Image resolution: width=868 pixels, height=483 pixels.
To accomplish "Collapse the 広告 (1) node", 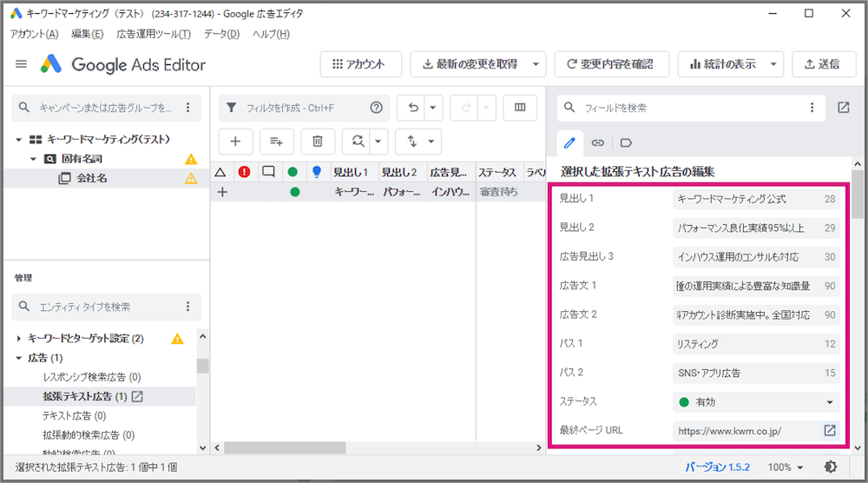I will (x=19, y=358).
